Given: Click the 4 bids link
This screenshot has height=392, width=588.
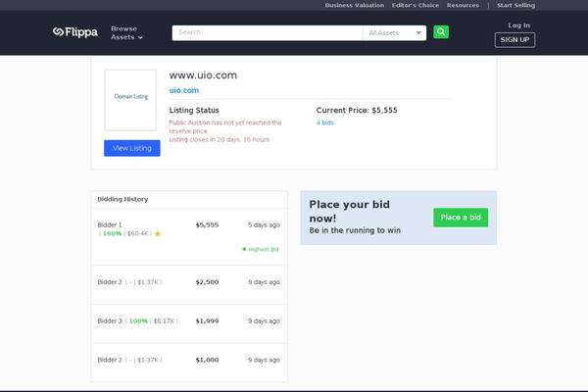Looking at the screenshot, I should point(324,122).
